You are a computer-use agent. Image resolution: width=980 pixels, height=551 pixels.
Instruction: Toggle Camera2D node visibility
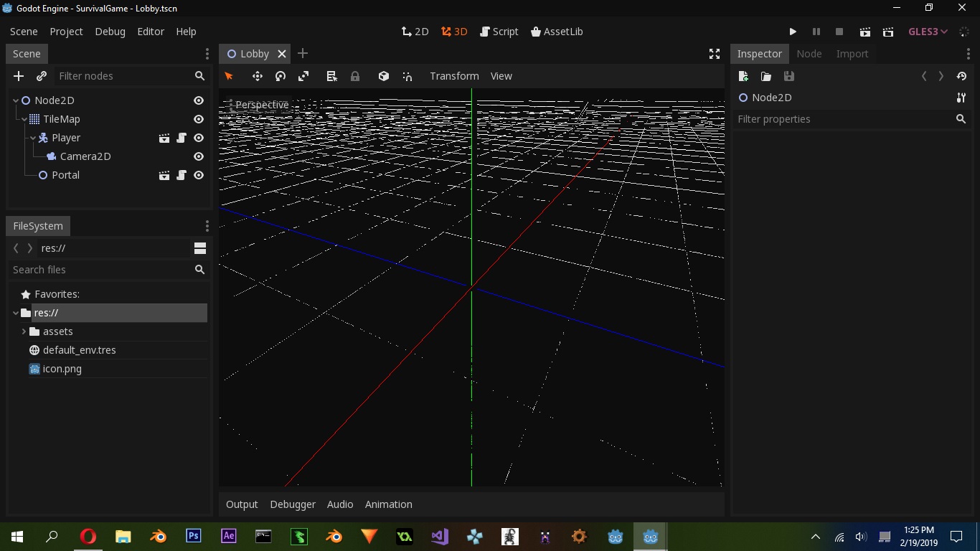pyautogui.click(x=198, y=156)
